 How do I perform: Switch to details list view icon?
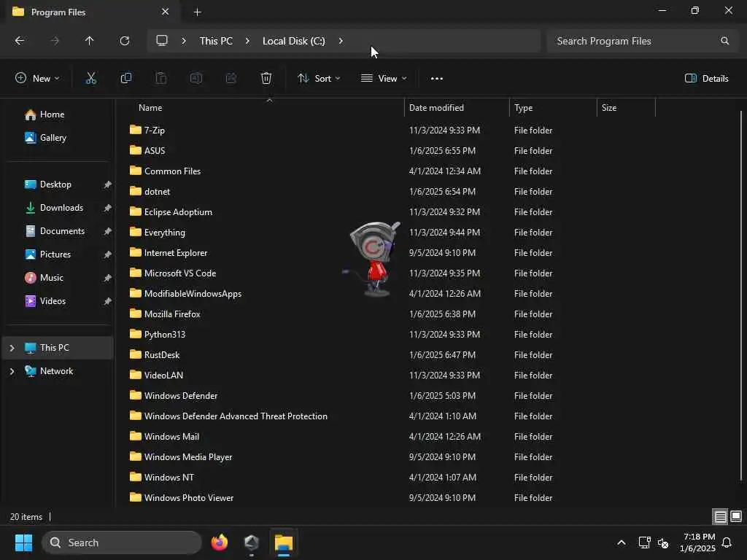coord(720,517)
